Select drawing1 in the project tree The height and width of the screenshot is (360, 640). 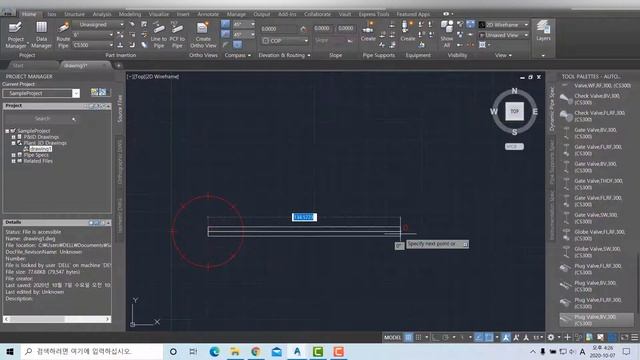pyautogui.click(x=40, y=149)
